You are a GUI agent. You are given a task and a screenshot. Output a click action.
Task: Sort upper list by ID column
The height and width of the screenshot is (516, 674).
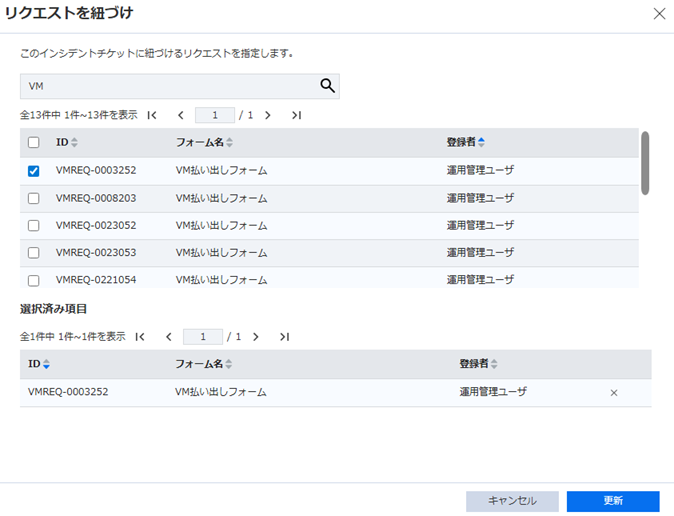tap(67, 143)
